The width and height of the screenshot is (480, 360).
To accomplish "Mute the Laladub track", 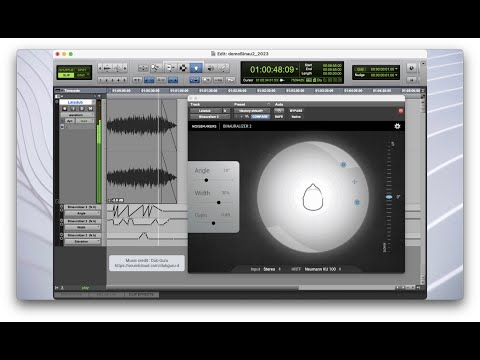I will pyautogui.click(x=90, y=109).
